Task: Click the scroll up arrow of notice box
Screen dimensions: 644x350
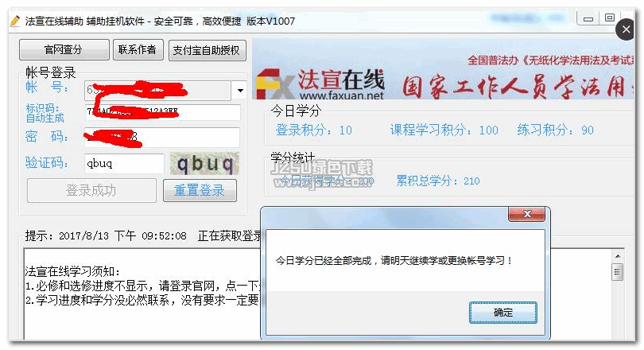Action: point(617,256)
